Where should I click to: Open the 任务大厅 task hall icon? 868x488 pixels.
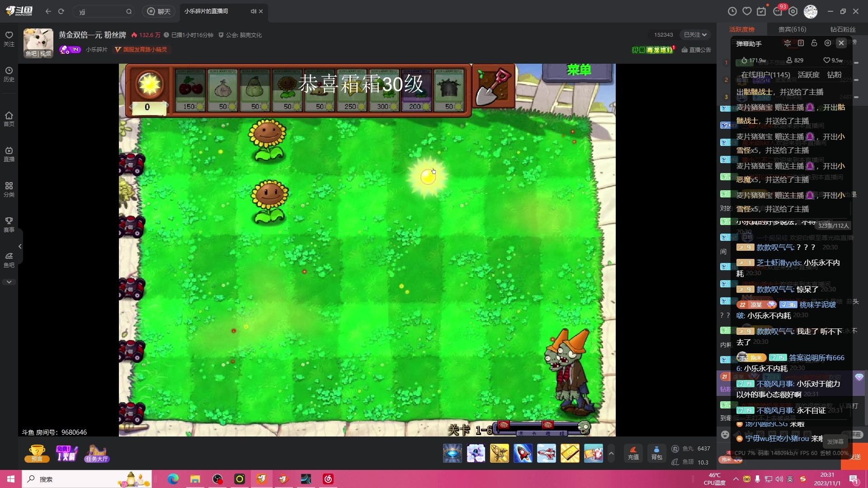click(97, 453)
